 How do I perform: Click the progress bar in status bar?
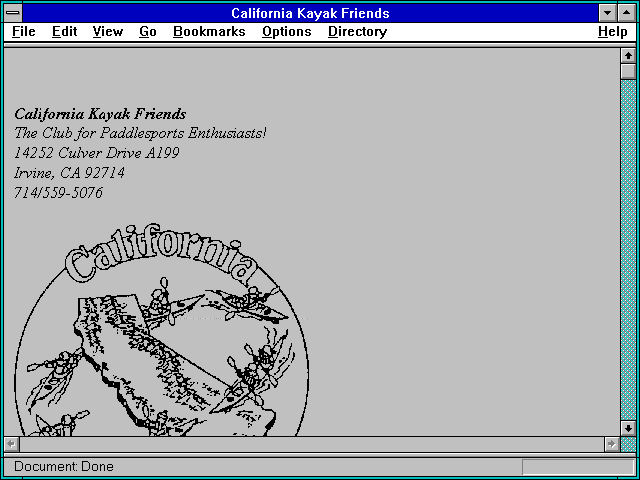coord(578,467)
